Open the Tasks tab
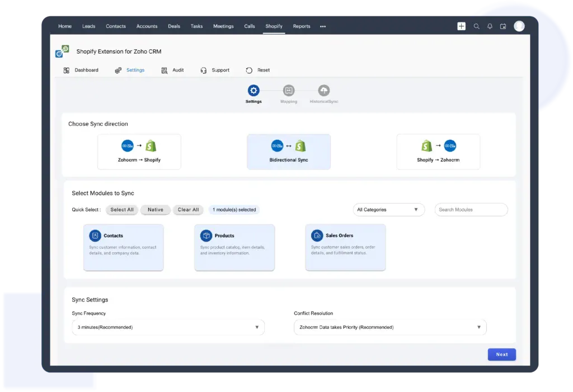573x392 pixels. pos(196,26)
